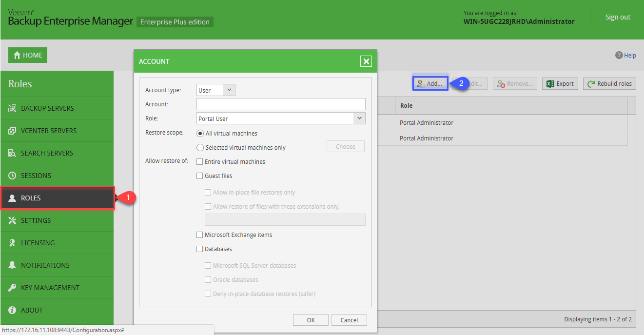Click the Export Excel icon button
The height and width of the screenshot is (335, 644).
click(x=560, y=84)
